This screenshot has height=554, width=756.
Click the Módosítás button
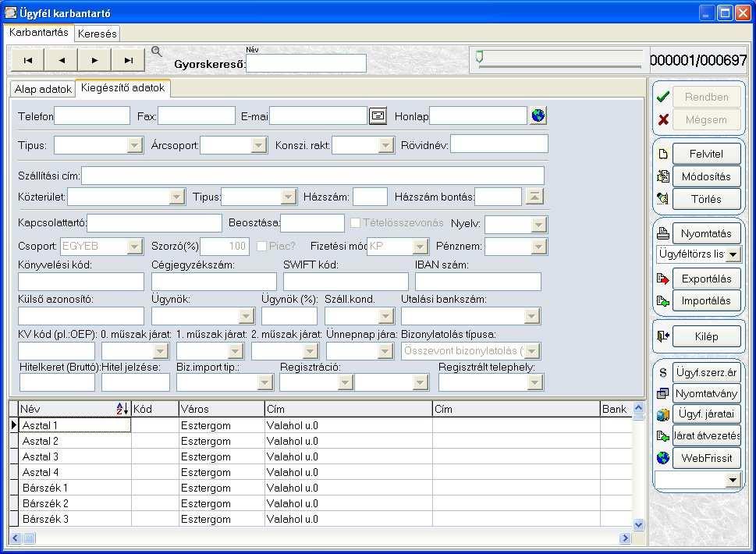tap(706, 176)
